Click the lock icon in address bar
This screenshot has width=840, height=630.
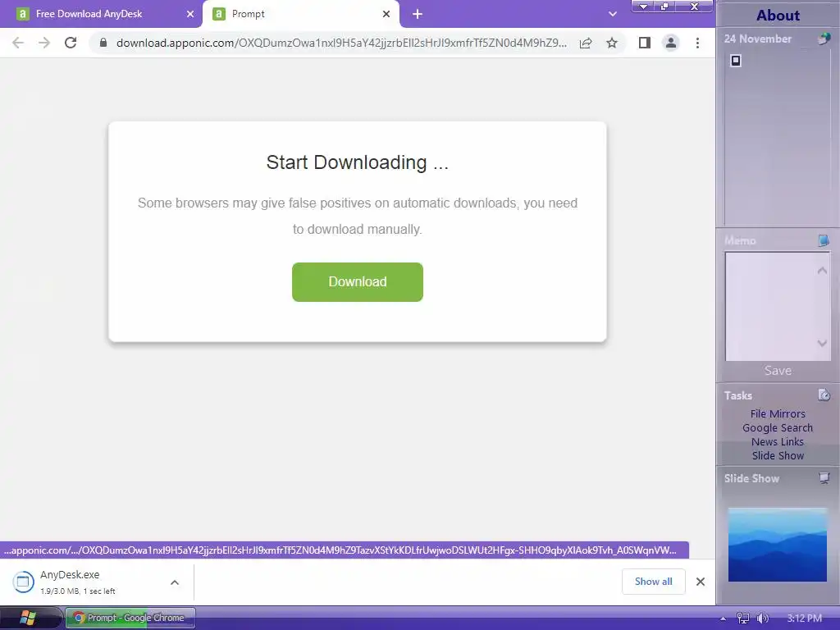pos(103,43)
